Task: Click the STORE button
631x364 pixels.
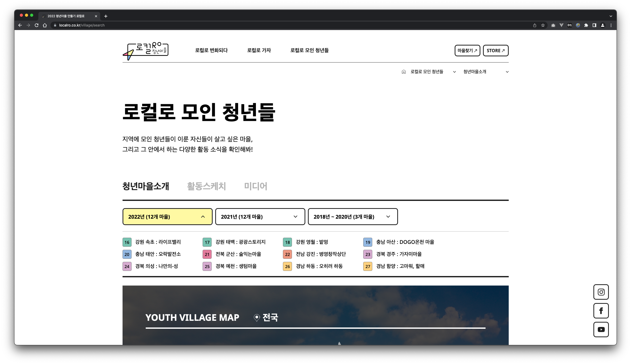Action: coord(496,50)
